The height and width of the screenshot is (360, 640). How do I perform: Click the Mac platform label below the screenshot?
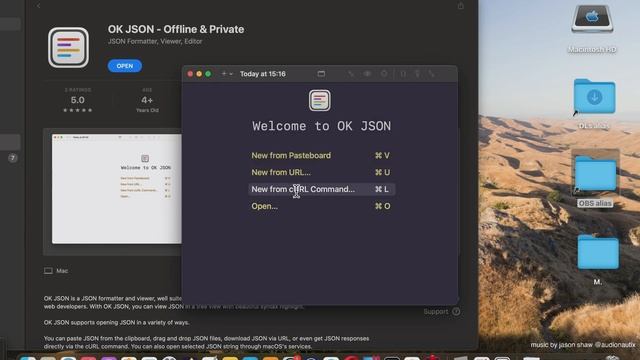(56, 271)
